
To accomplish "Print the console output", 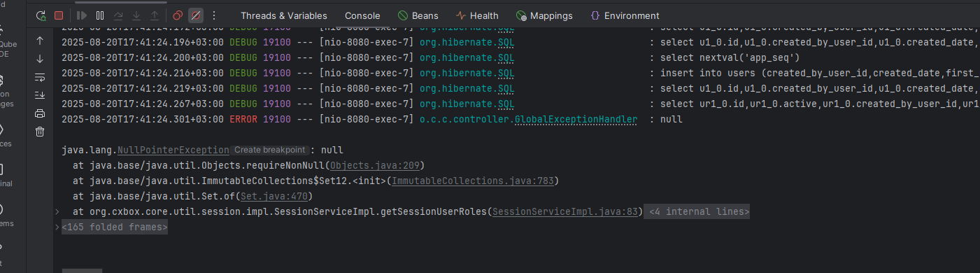I will coord(40,113).
